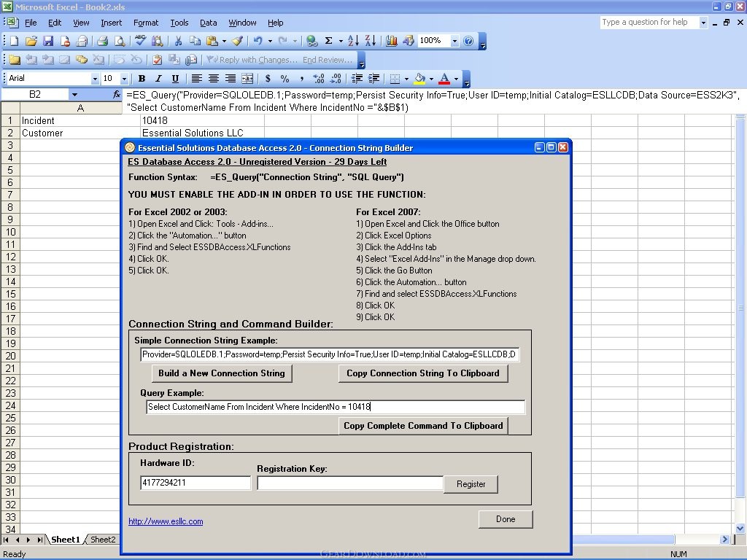The width and height of the screenshot is (747, 560).
Task: Click Copy Complete Command To Clipboard
Action: pyautogui.click(x=423, y=426)
